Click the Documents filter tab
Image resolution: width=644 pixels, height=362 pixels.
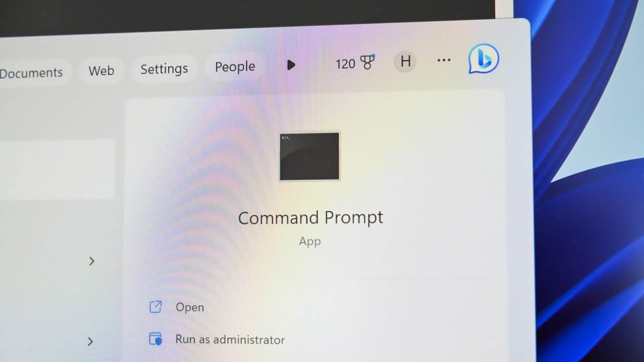[x=32, y=72]
